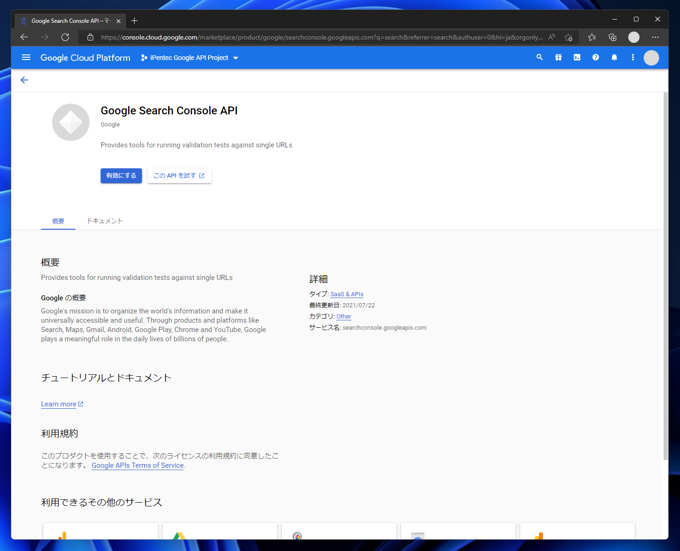Open the Other category link
This screenshot has height=551, width=680.
(343, 316)
